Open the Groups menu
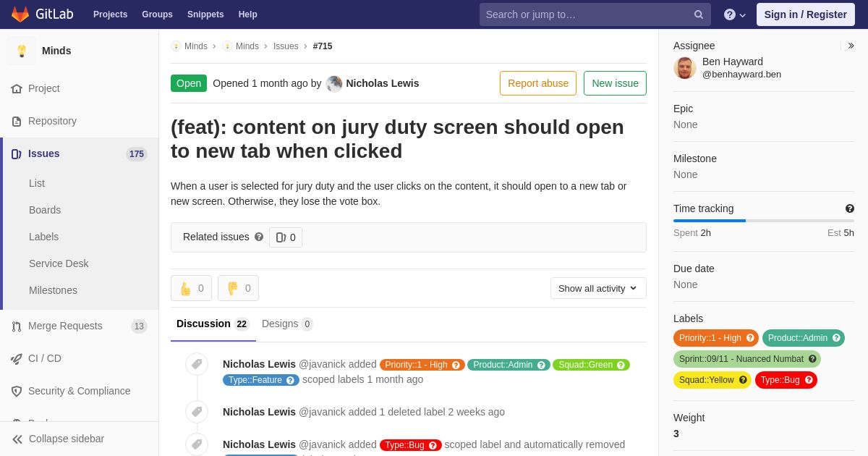The width and height of the screenshot is (868, 456). click(157, 14)
